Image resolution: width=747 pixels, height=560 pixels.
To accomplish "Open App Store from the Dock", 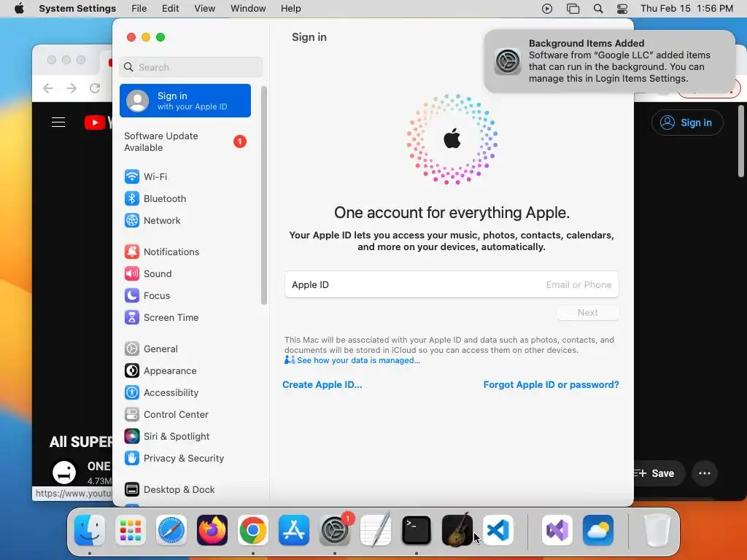I will click(x=294, y=530).
